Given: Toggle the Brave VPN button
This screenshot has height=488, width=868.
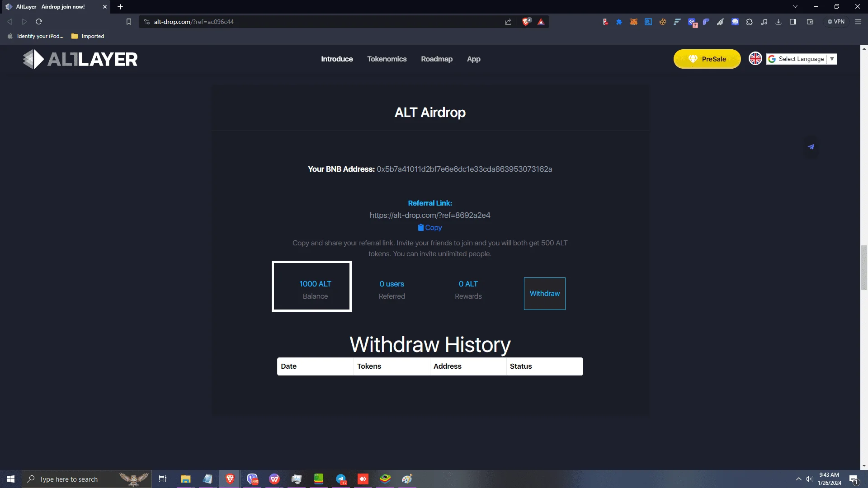Looking at the screenshot, I should point(836,22).
